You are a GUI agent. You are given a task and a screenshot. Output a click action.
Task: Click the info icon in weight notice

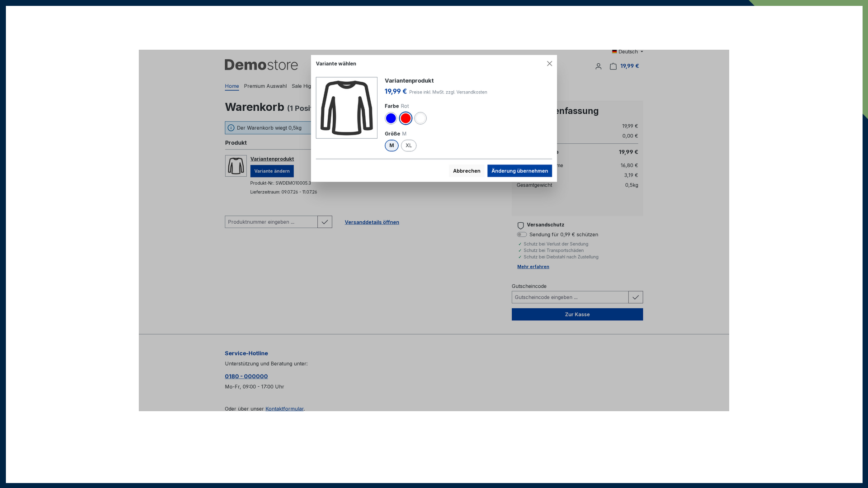click(x=231, y=128)
